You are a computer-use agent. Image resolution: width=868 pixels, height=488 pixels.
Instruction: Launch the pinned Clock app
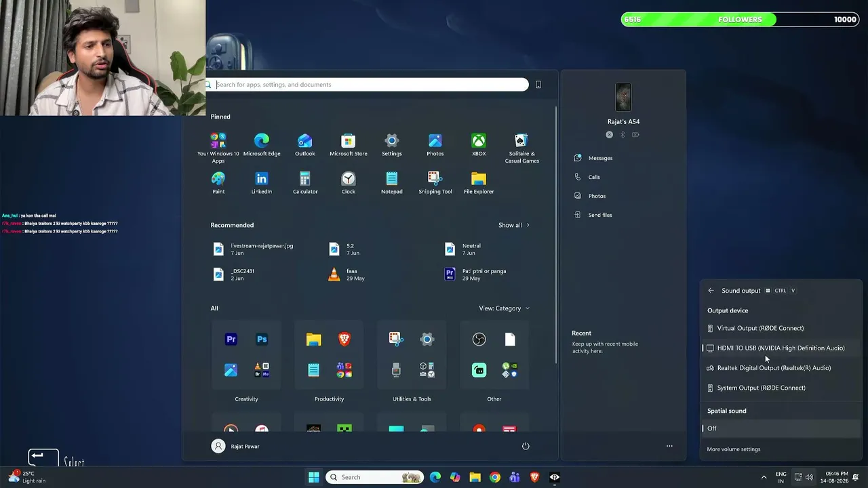[x=349, y=184]
